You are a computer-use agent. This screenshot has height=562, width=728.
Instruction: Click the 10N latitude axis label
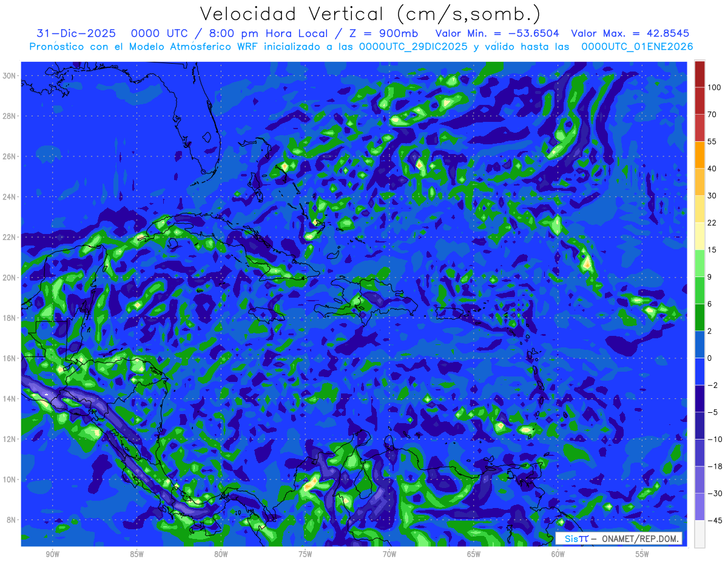10,480
